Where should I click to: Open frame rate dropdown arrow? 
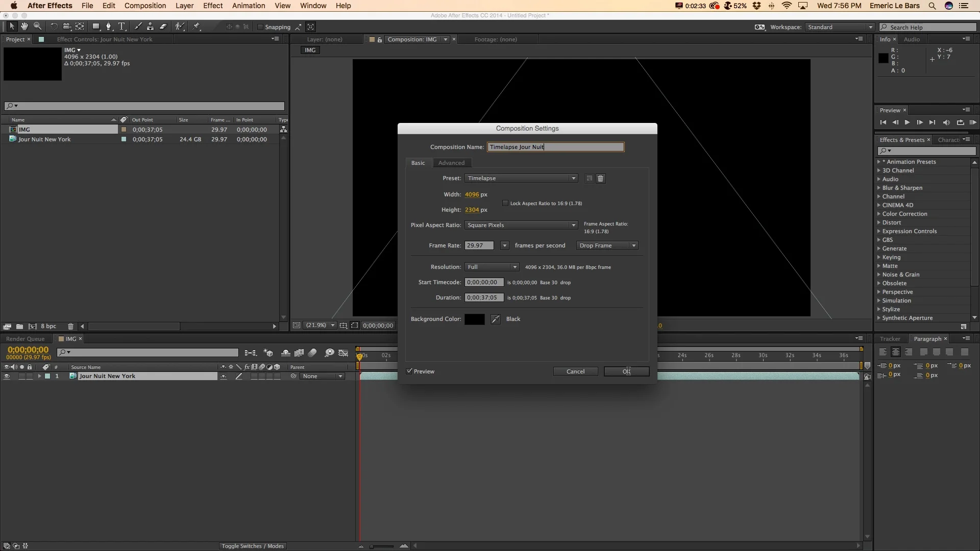(x=504, y=246)
